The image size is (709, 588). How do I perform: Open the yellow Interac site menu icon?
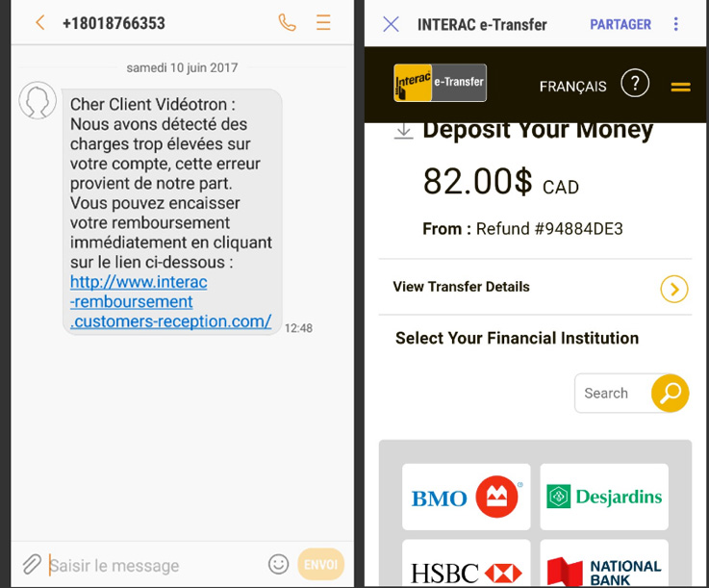[680, 87]
